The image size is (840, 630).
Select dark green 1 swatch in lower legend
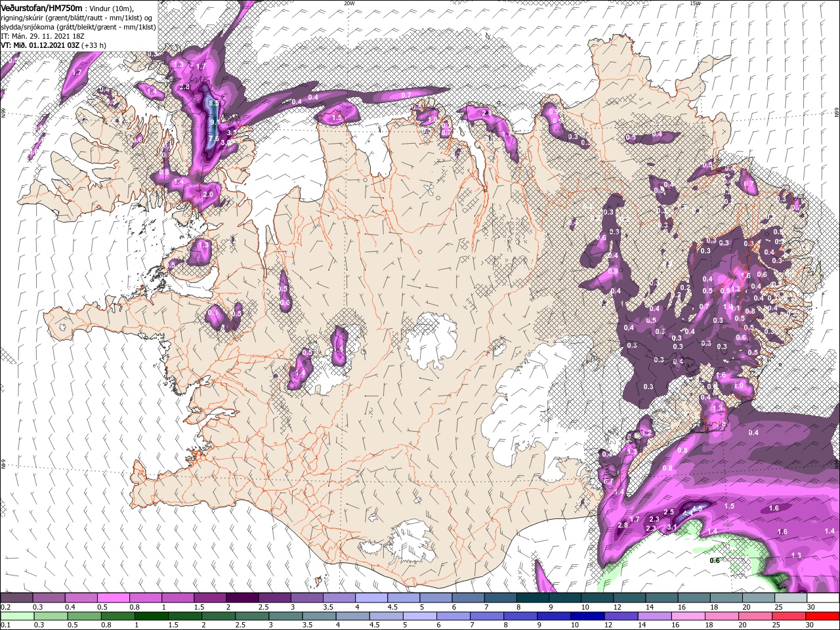click(152, 616)
